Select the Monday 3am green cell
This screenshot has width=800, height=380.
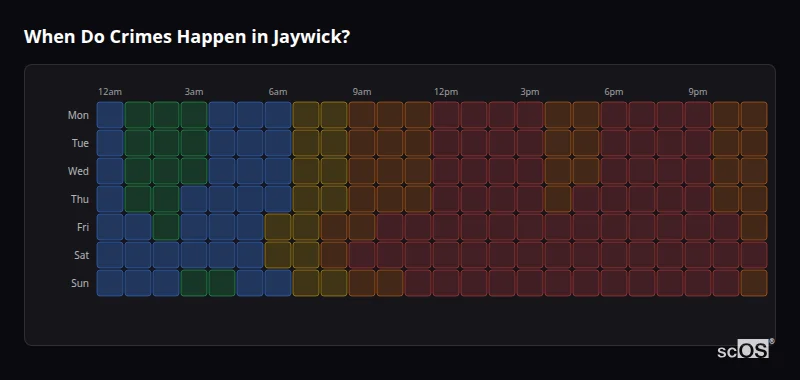point(194,115)
